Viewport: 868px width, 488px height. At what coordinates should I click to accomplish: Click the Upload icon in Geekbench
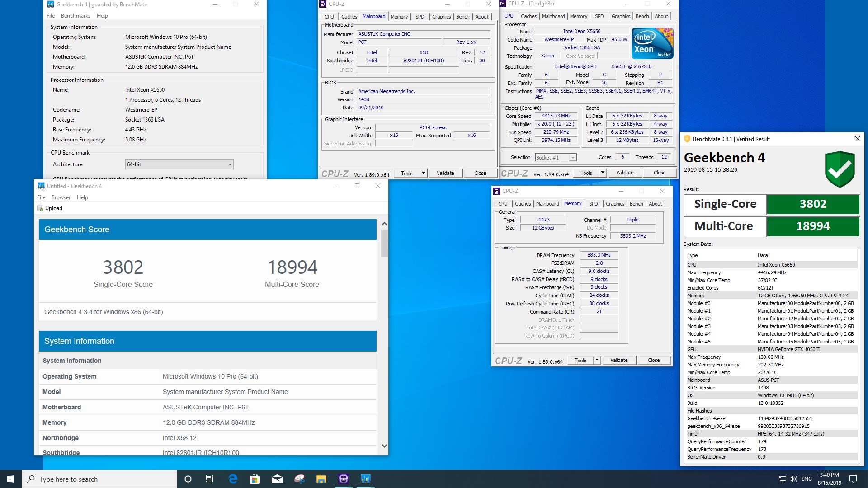tap(40, 208)
